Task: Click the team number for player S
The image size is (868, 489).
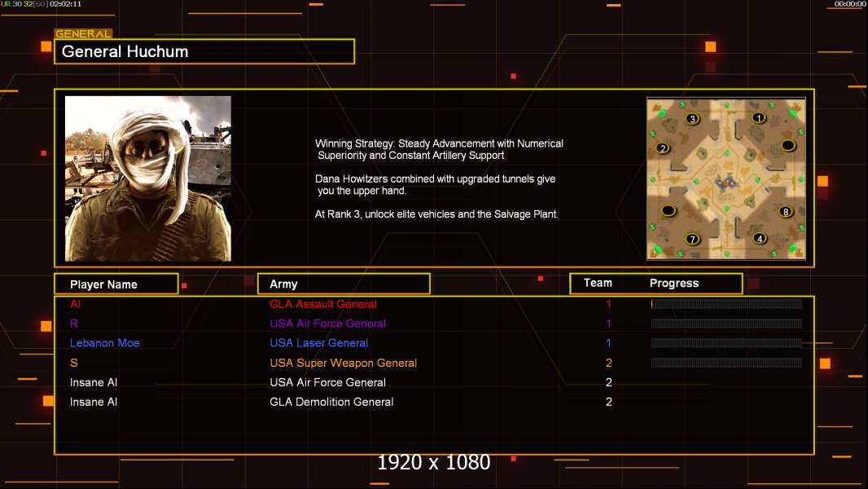Action: click(x=608, y=363)
